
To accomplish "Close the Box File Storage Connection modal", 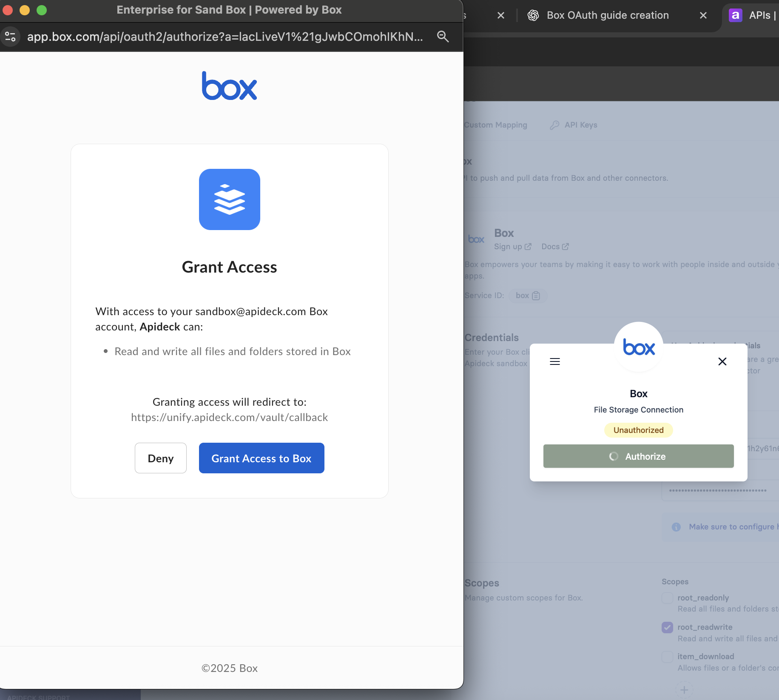I will click(x=722, y=361).
